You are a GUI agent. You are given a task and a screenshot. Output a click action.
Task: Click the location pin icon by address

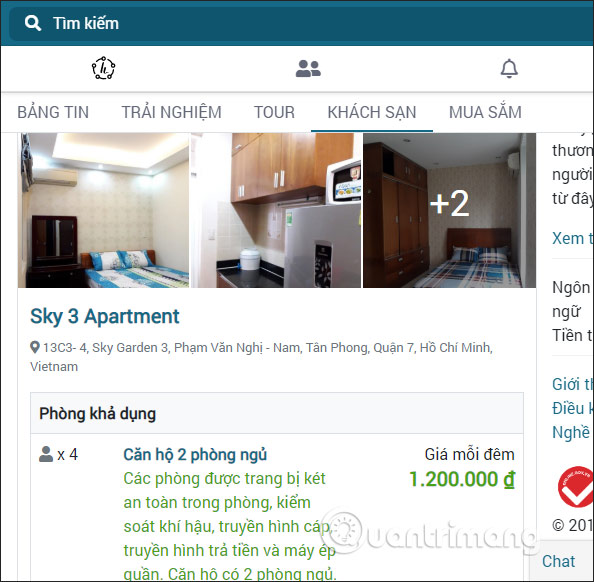click(x=35, y=347)
